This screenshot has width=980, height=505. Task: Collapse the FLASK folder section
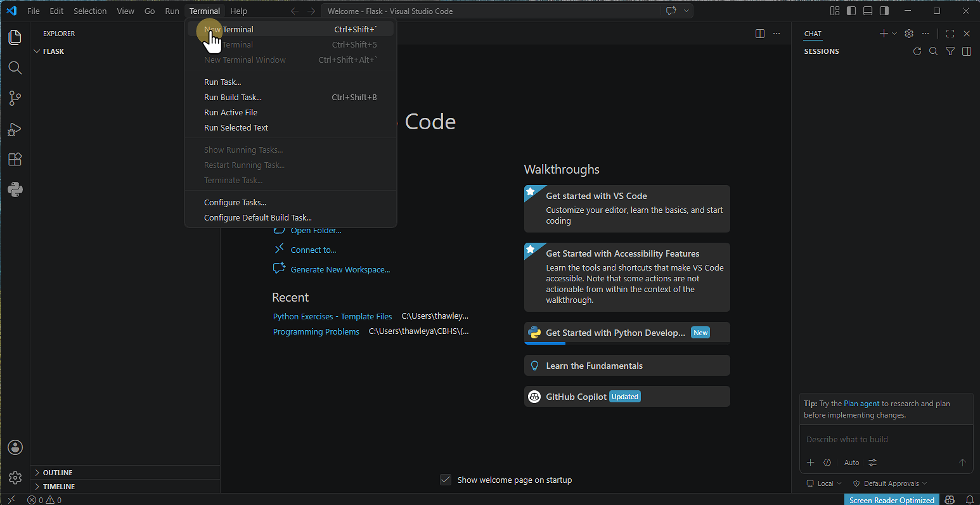point(126,51)
